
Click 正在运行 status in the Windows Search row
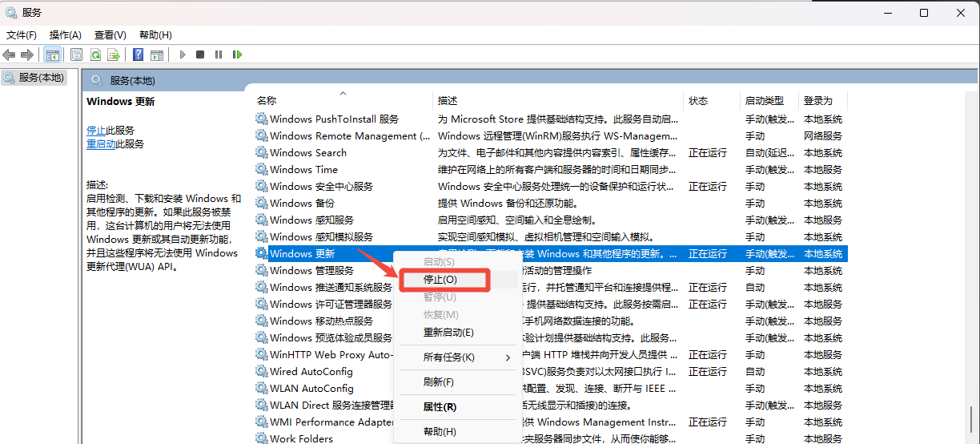(x=708, y=152)
